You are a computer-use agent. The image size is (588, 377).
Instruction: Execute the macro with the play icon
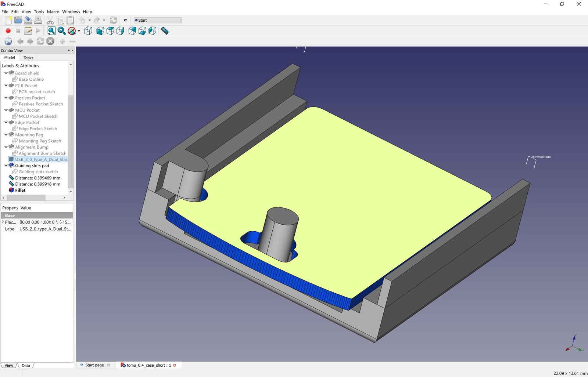(x=38, y=31)
